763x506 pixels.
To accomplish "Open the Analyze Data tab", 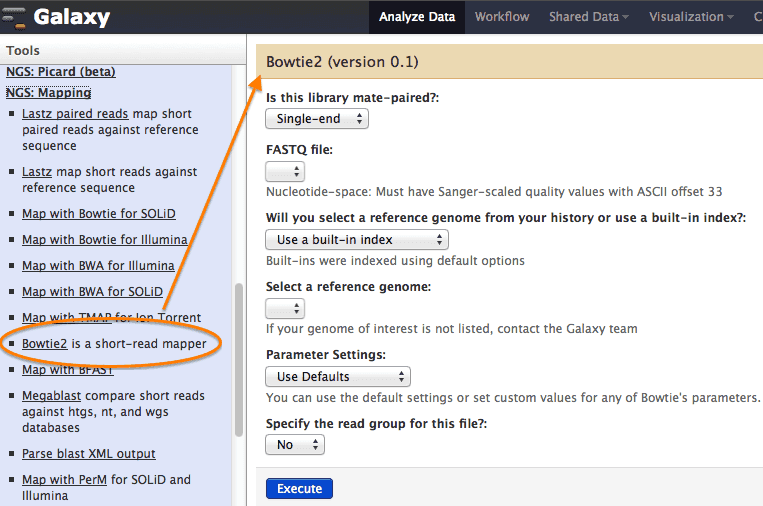I will 417,17.
